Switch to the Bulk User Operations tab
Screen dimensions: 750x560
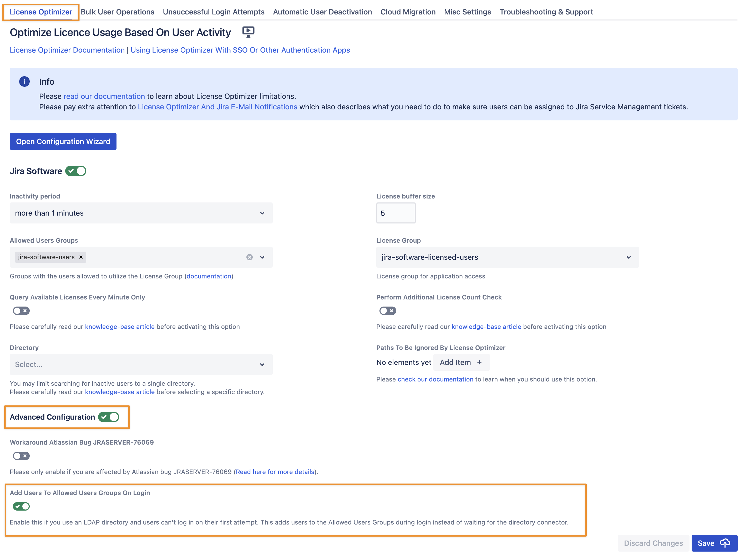[x=117, y=12]
